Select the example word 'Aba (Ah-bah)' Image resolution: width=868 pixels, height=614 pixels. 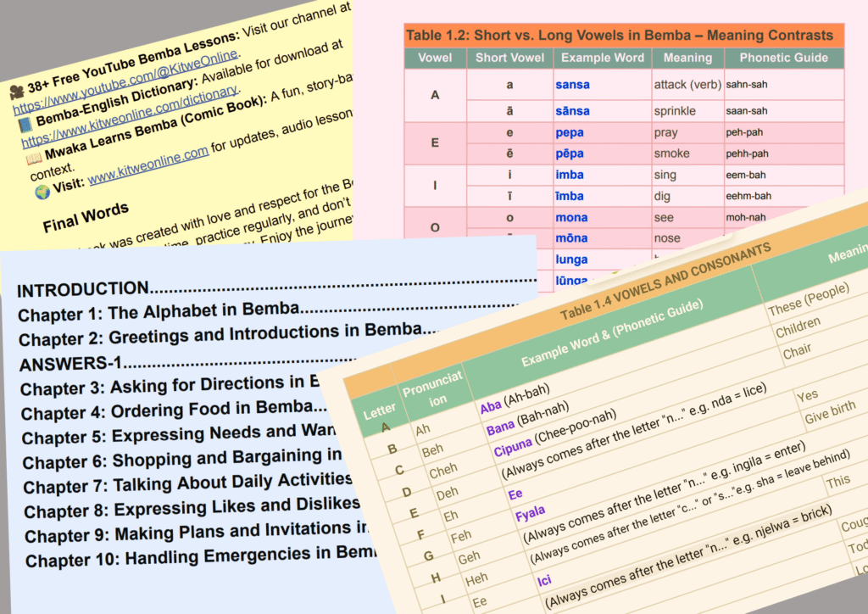tap(515, 399)
